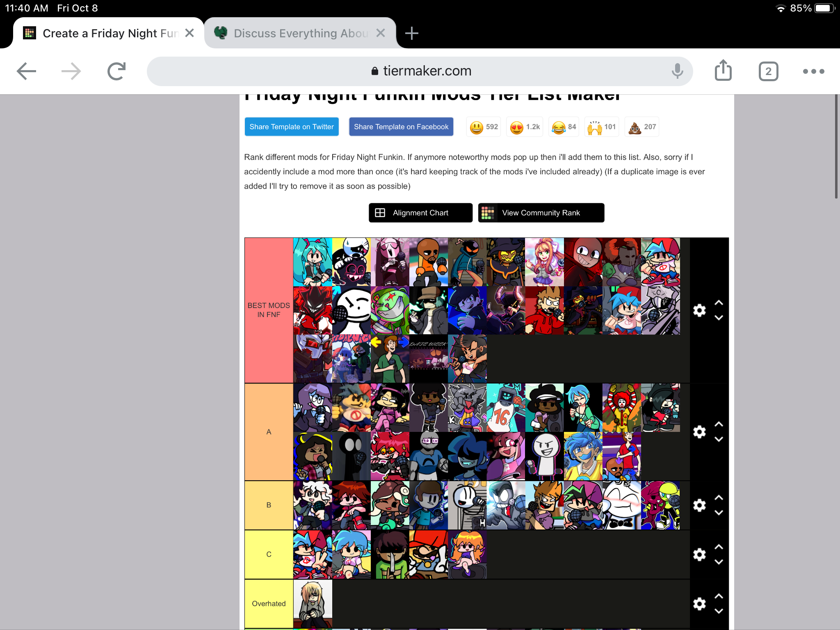The image size is (840, 630).
Task: Select the Hatsune Miku thumbnail in top tier
Action: pyautogui.click(x=313, y=262)
